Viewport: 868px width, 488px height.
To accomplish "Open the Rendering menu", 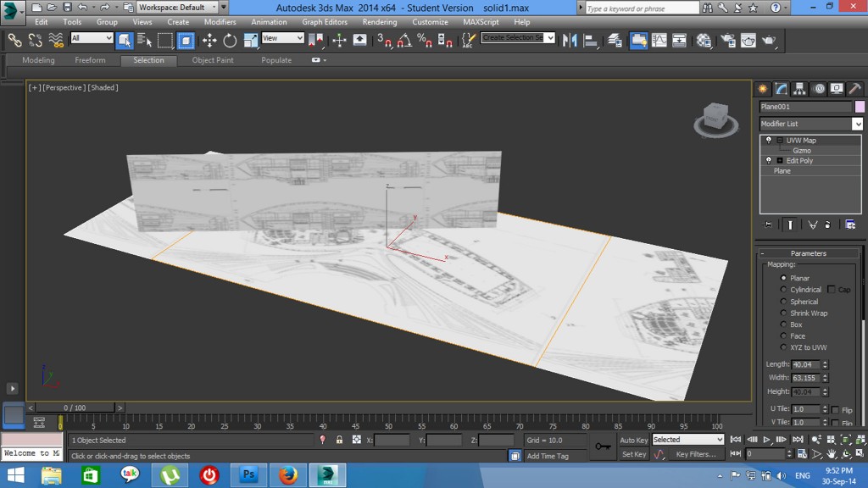I will click(379, 22).
